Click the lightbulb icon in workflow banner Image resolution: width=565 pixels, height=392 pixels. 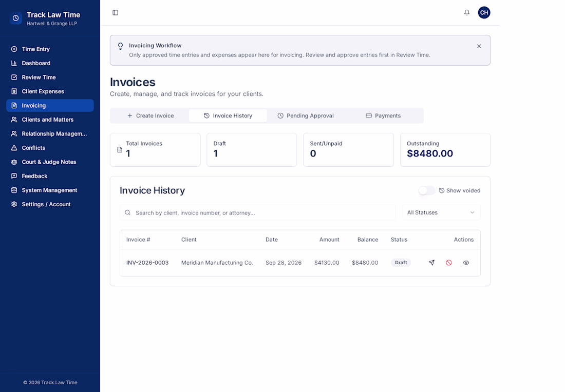click(120, 46)
